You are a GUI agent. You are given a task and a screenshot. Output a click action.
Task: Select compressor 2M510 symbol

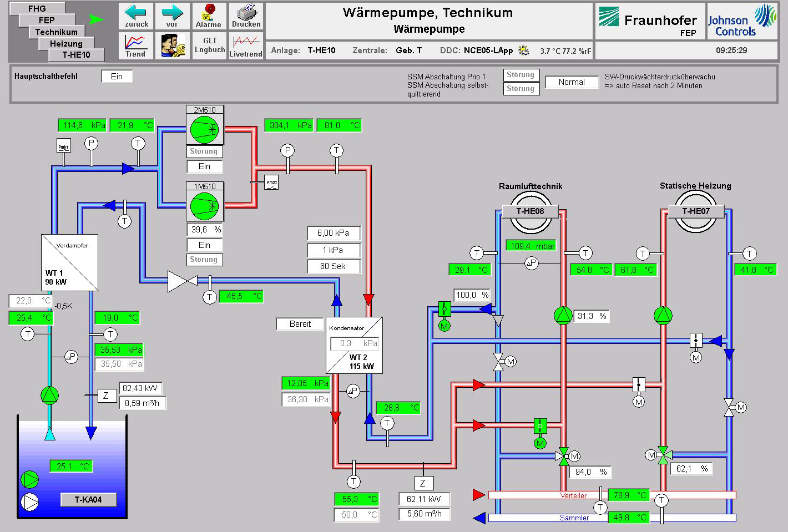205,130
